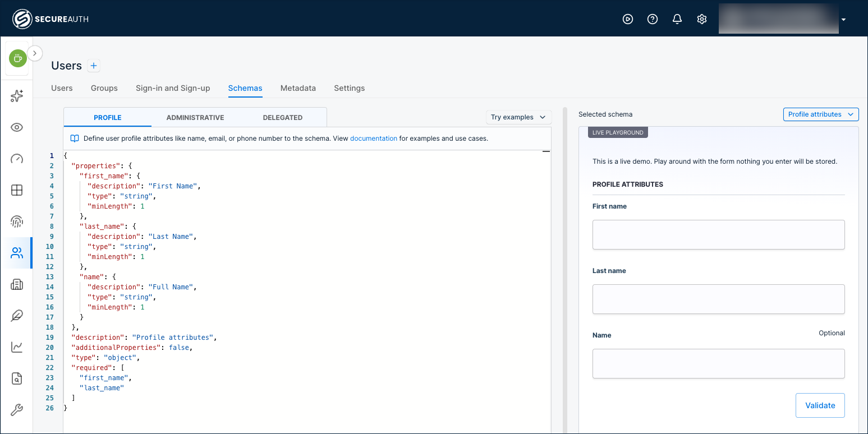Open the Settings tab

tap(349, 88)
